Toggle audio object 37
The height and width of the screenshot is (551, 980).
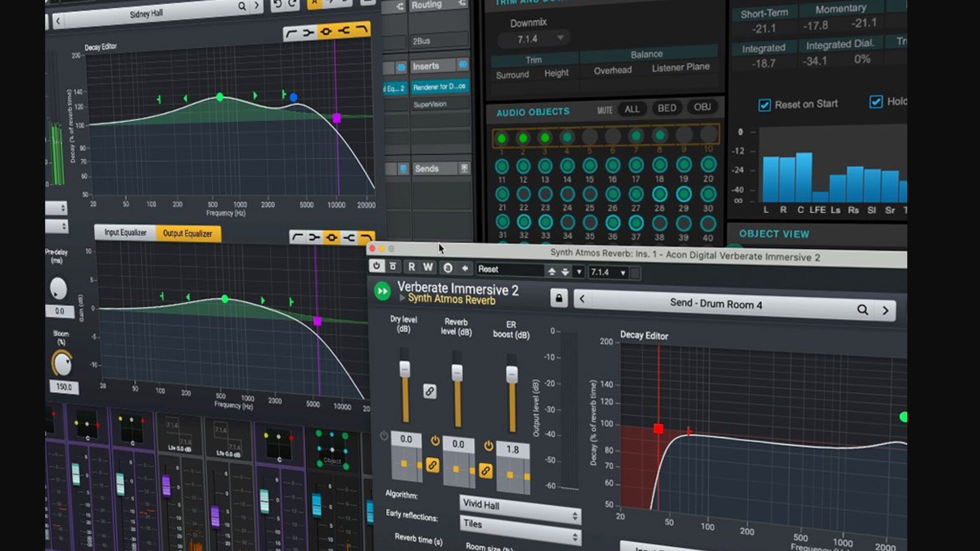[635, 223]
